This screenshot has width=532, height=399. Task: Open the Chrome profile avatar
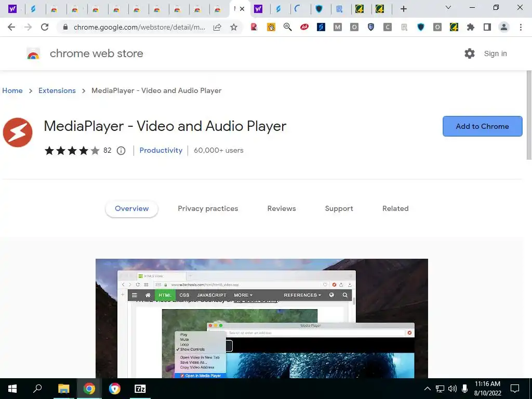504,27
